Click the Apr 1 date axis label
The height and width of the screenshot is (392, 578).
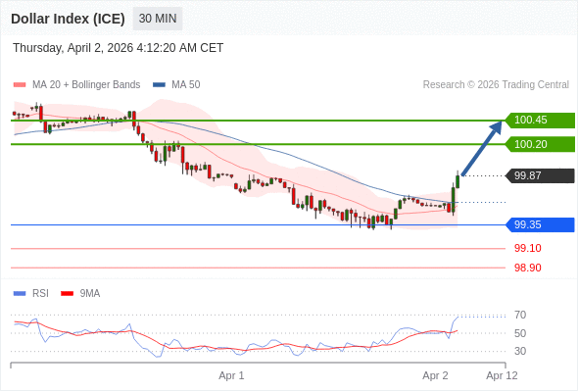pos(231,375)
